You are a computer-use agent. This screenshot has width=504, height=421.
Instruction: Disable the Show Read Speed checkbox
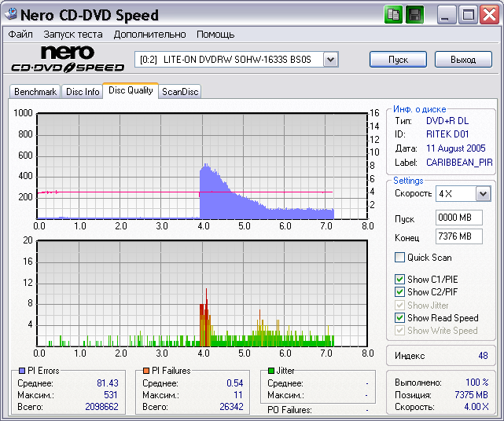(400, 318)
